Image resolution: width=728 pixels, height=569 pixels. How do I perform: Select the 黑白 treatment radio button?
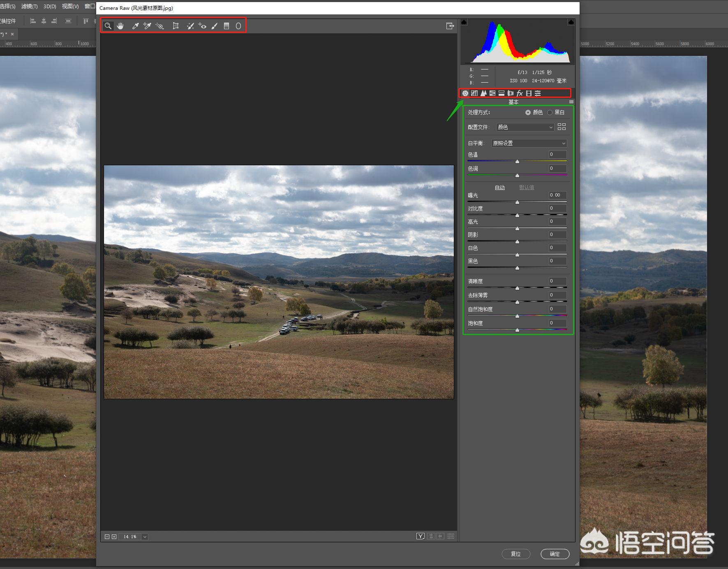coord(550,112)
